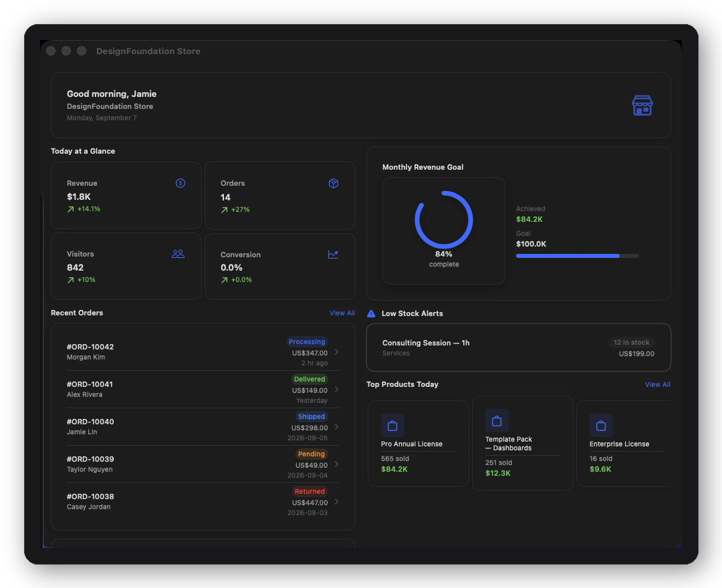Click customer name Casey Jordan
This screenshot has height=588, width=722.
[88, 506]
